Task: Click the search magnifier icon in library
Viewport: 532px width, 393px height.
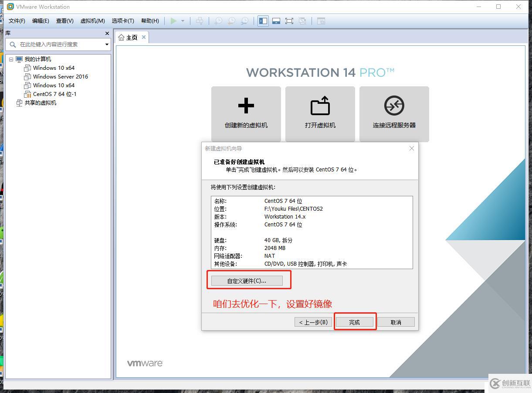Action: [13, 44]
